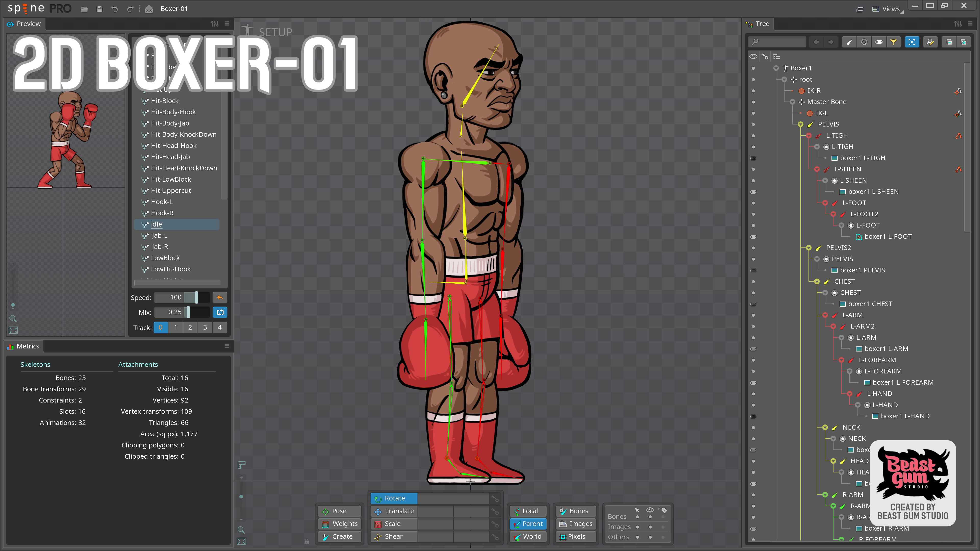980x551 pixels.
Task: Toggle visibility dot for CHEST bone
Action: click(753, 281)
